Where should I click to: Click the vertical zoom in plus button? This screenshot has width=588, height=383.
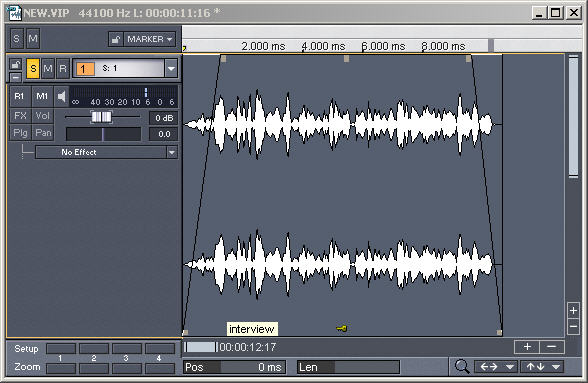[573, 311]
